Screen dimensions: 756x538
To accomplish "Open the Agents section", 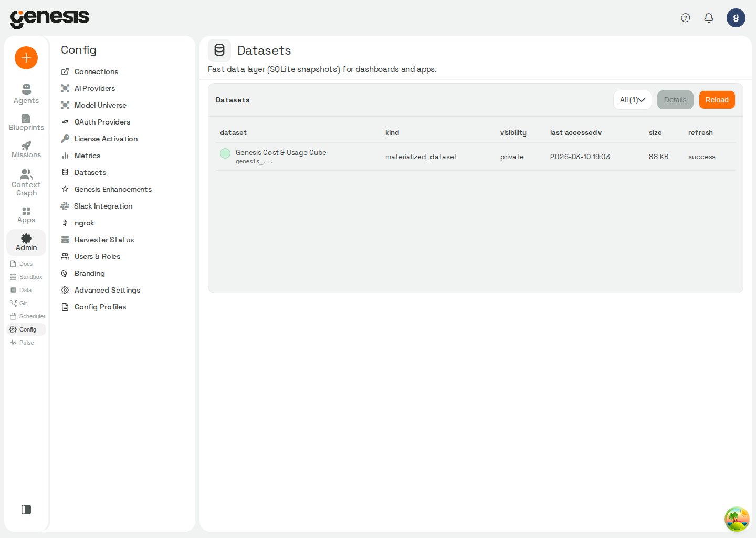I will pyautogui.click(x=26, y=94).
